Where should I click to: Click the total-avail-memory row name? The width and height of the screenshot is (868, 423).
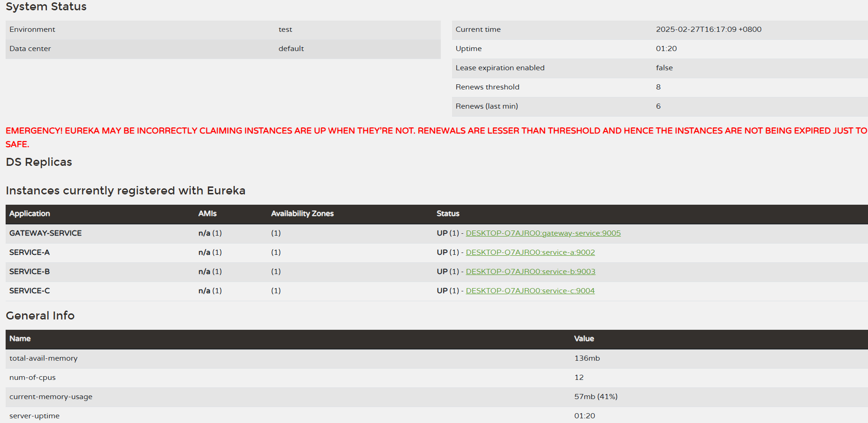pos(44,358)
